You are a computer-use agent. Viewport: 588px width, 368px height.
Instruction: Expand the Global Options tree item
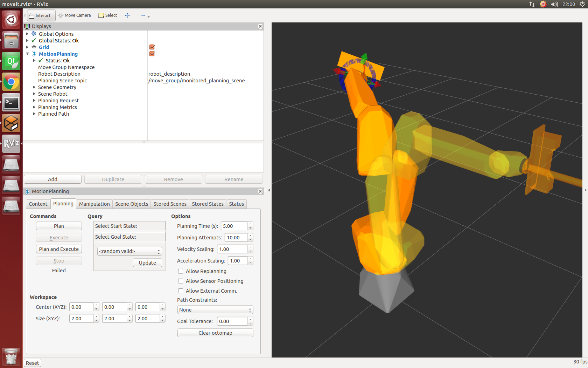(27, 34)
